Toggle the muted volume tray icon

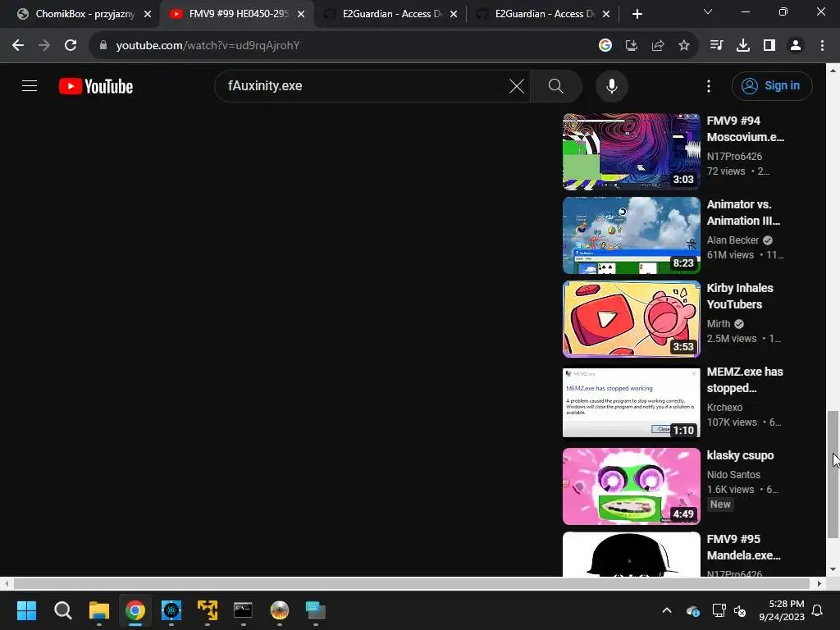point(741,610)
